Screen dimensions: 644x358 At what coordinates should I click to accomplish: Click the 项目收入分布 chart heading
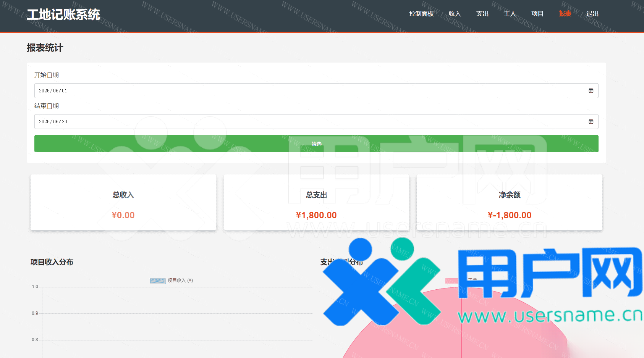click(x=52, y=262)
